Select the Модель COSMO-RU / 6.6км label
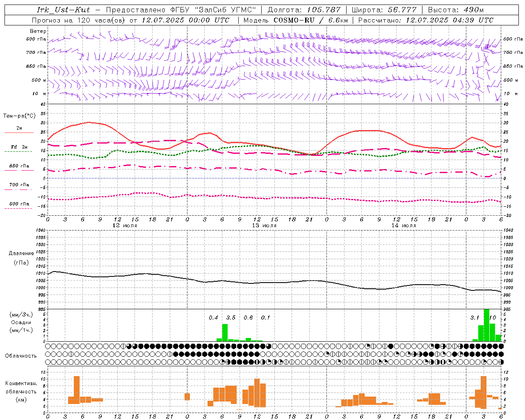This screenshot has height=420, width=525. tap(296, 20)
